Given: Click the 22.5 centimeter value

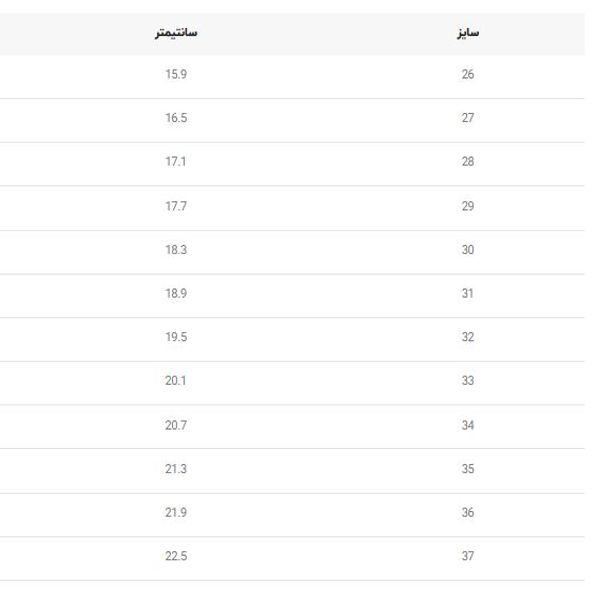Looking at the screenshot, I should (176, 556).
